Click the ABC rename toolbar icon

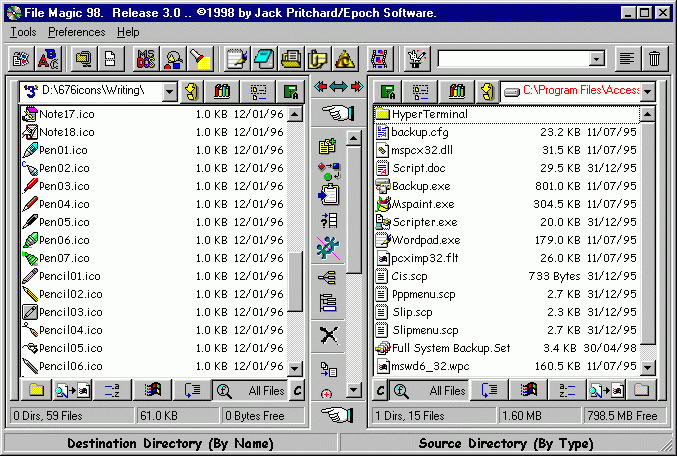tap(48, 59)
